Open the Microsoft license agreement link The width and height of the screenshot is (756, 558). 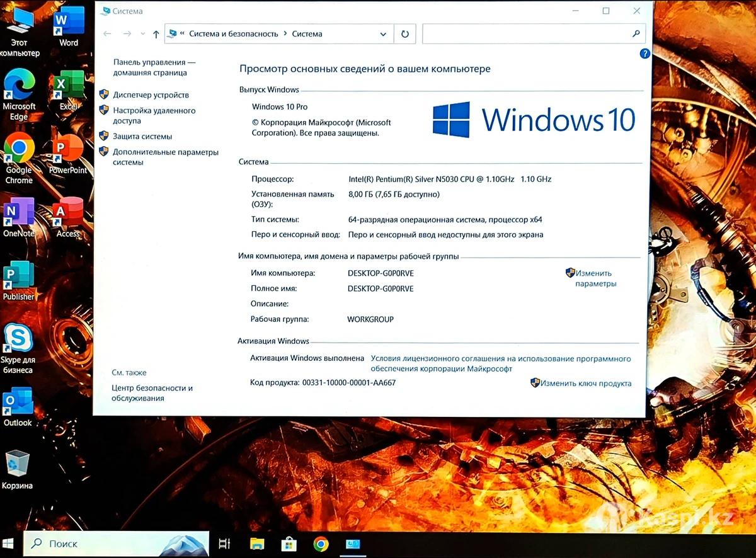pos(500,363)
